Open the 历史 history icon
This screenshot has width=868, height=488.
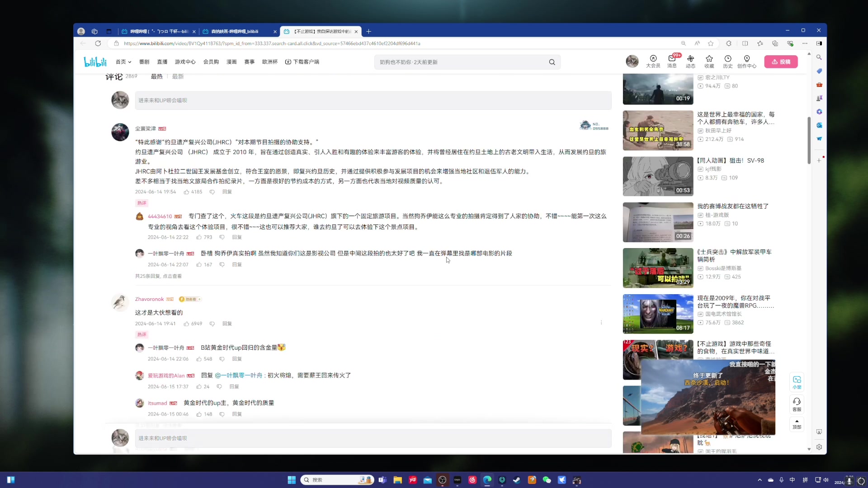coord(727,61)
